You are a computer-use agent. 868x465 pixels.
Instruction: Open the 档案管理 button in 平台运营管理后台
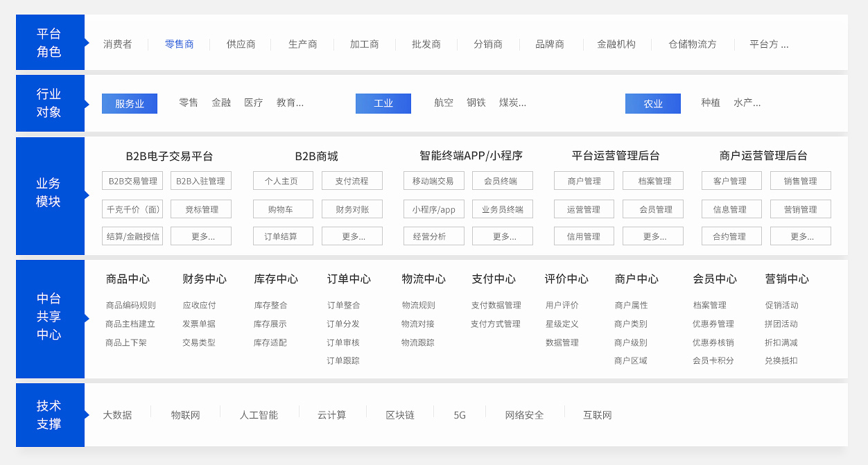653,181
